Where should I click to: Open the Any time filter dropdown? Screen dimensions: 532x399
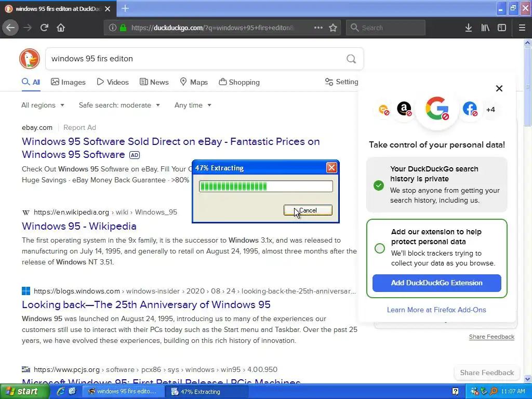click(x=193, y=105)
